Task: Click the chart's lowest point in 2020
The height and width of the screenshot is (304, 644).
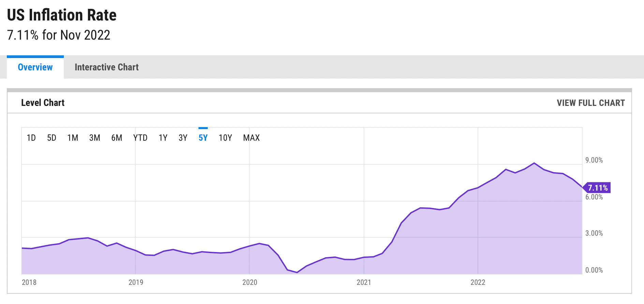Action: click(x=297, y=272)
